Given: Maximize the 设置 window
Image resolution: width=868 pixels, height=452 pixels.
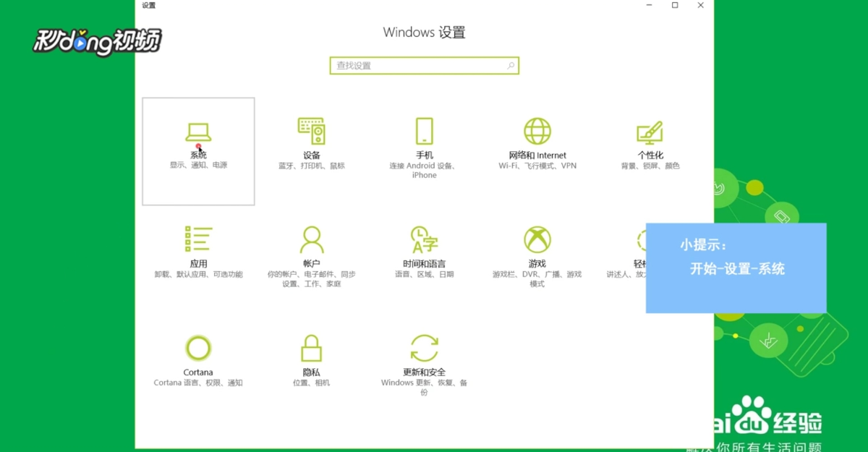Looking at the screenshot, I should pyautogui.click(x=675, y=5).
